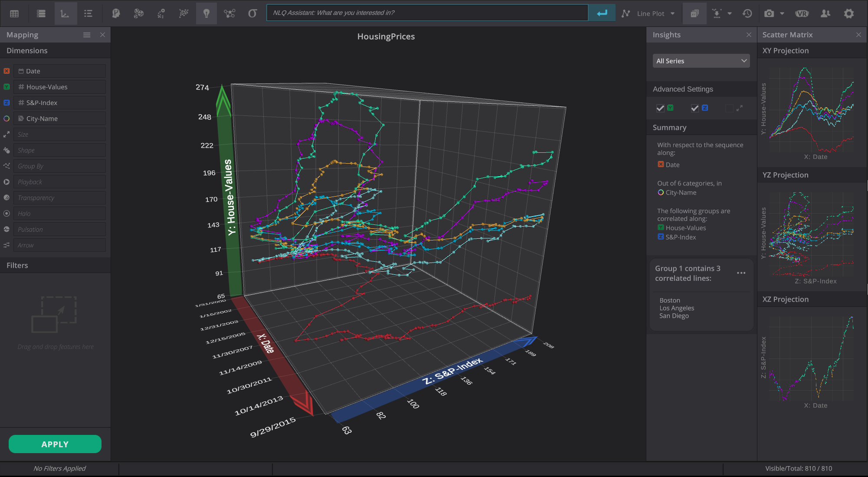The image size is (868, 477).
Task: Expand the camera options dropdown arrow
Action: (782, 13)
